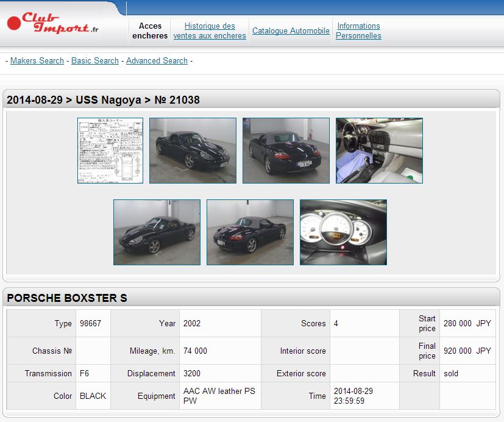
Task: Open front-right view photo of Boxster
Action: (x=193, y=151)
